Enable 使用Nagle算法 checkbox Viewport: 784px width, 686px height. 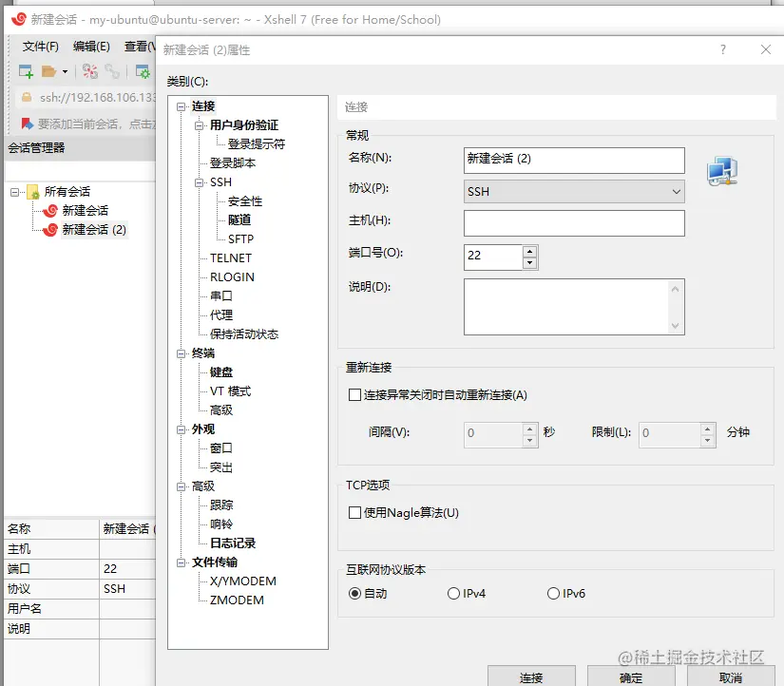[354, 512]
